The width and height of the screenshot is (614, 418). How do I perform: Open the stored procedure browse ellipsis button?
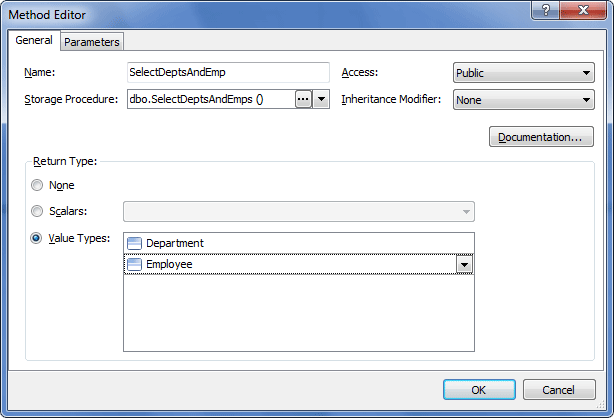[x=303, y=99]
